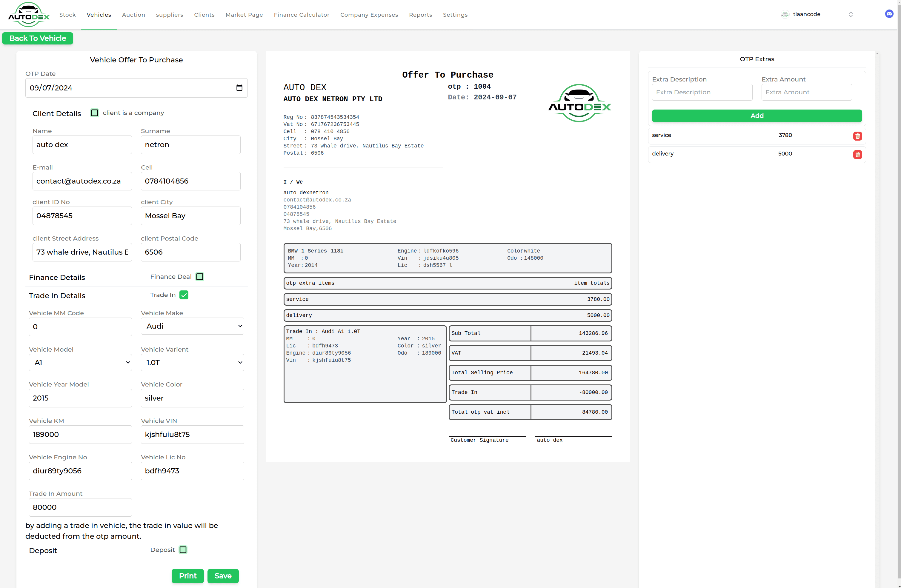This screenshot has width=901, height=588.
Task: Click the delivery amount 5000 in extras
Action: [785, 154]
